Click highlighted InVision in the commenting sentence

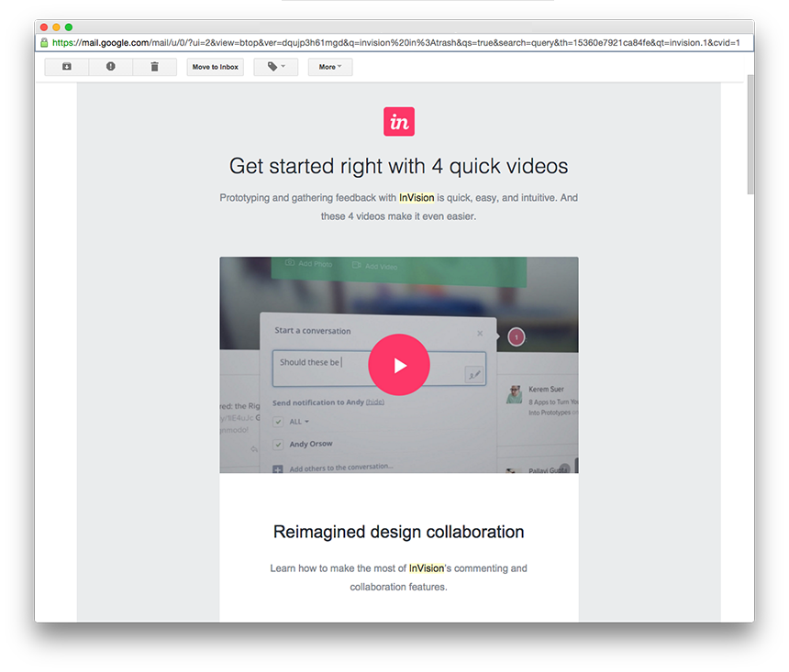[427, 568]
